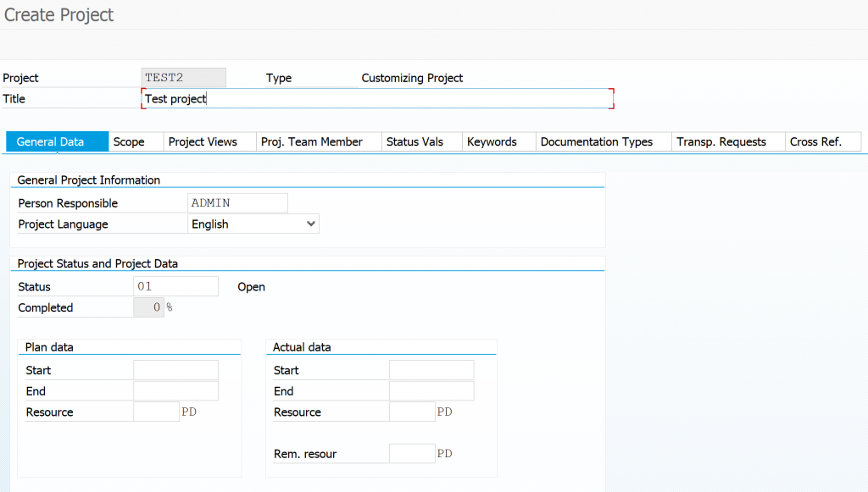The height and width of the screenshot is (492, 868).
Task: Click the Status code field
Action: [x=175, y=286]
